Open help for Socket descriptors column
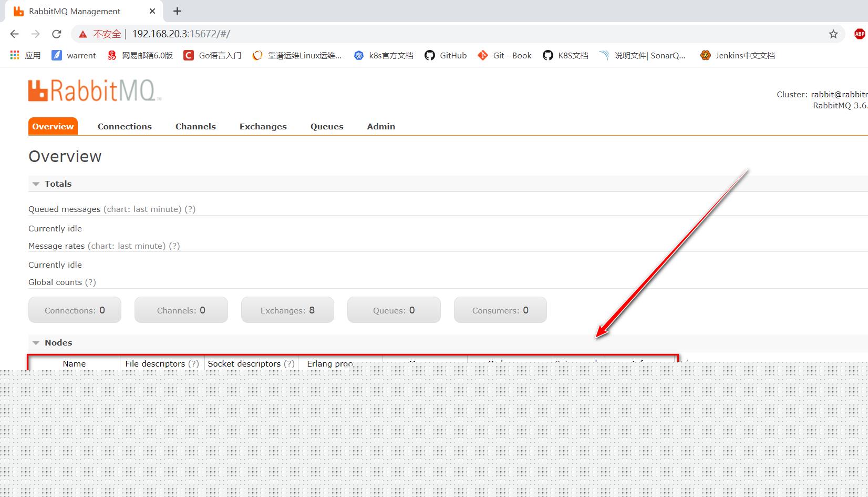This screenshot has height=497, width=868. [289, 363]
